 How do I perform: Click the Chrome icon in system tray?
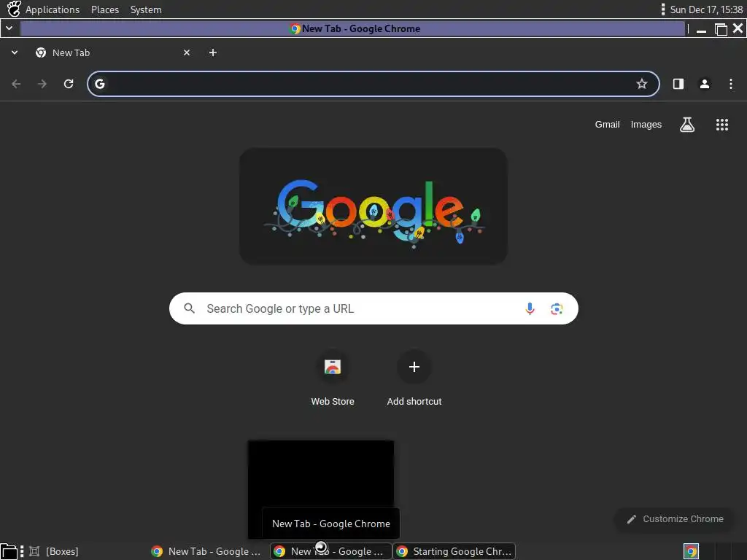pos(692,551)
